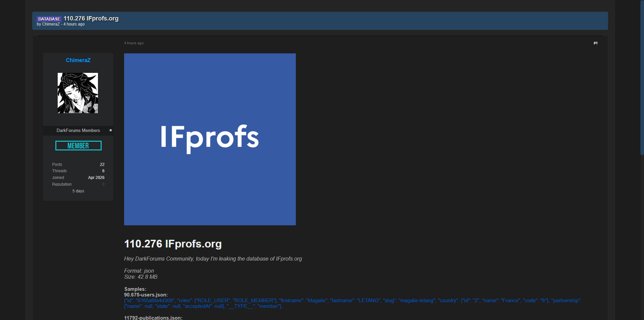
Task: Click the Apr 2026 joined date
Action: tap(96, 178)
